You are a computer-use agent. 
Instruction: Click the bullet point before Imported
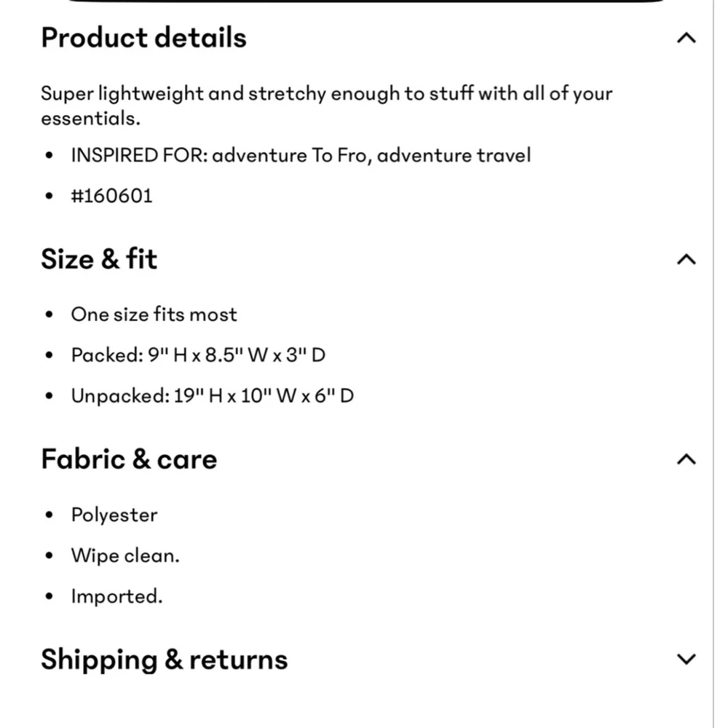pyautogui.click(x=50, y=596)
